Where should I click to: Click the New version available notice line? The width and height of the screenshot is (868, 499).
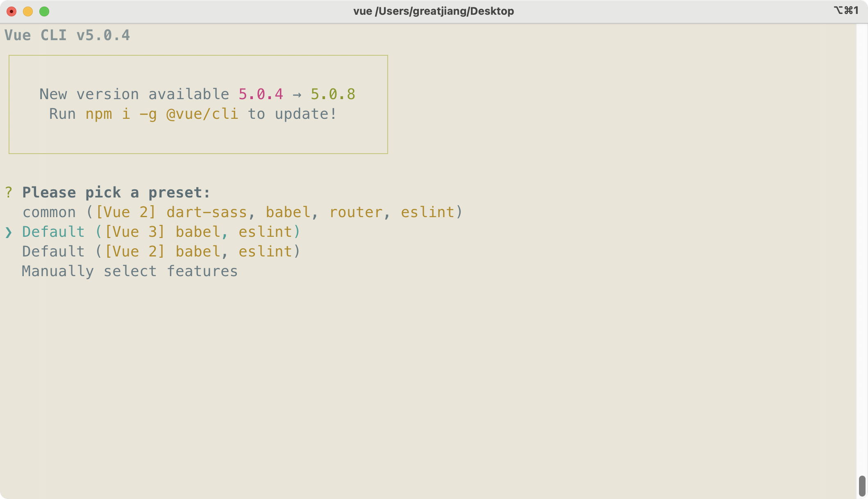[197, 94]
